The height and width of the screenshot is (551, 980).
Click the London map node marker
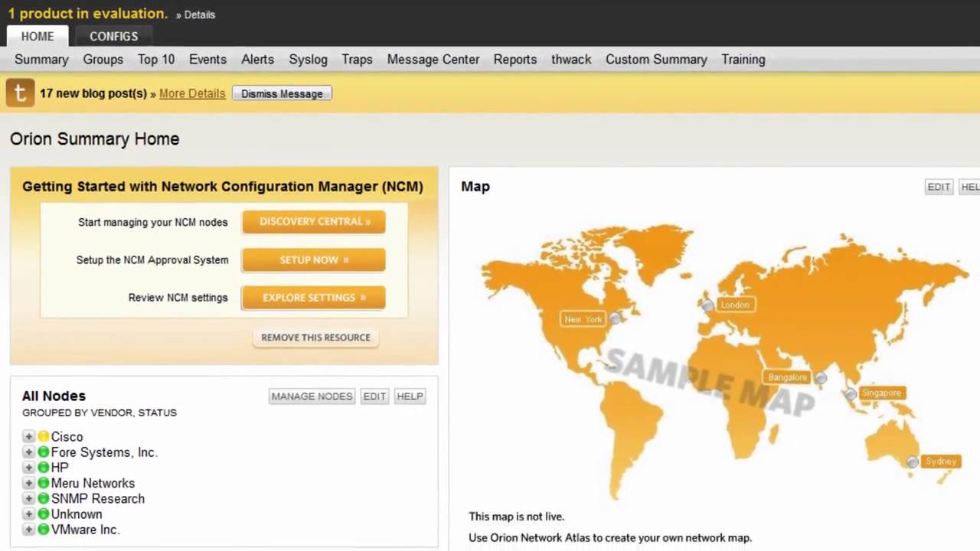click(x=708, y=305)
